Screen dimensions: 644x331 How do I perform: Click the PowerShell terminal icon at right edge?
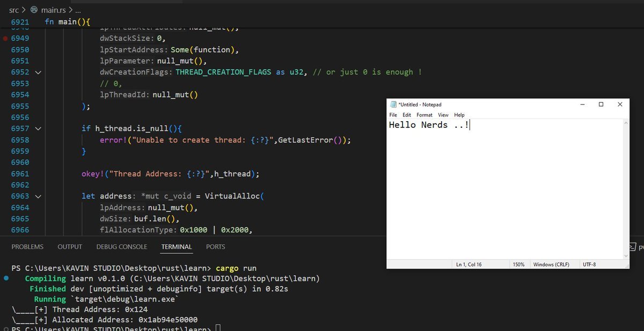point(632,247)
